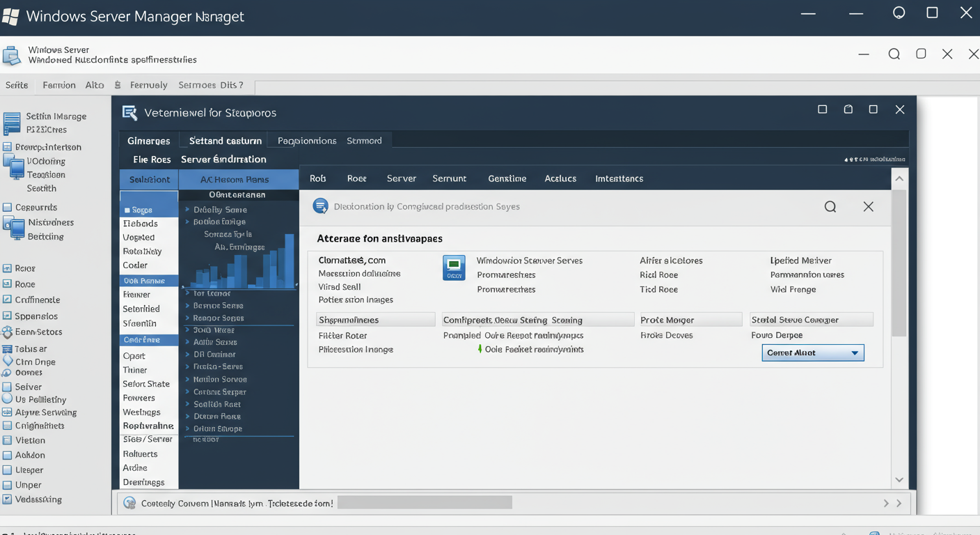The width and height of the screenshot is (980, 535).
Task: Expand the 'Reoper Soges' tree node
Action: (188, 318)
